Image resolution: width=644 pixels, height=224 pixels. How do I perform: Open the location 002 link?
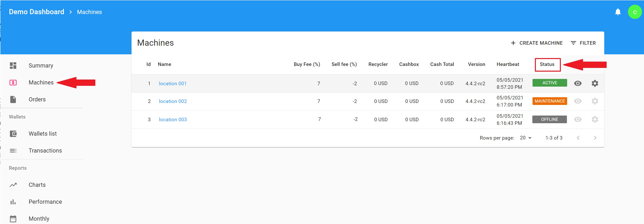173,101
